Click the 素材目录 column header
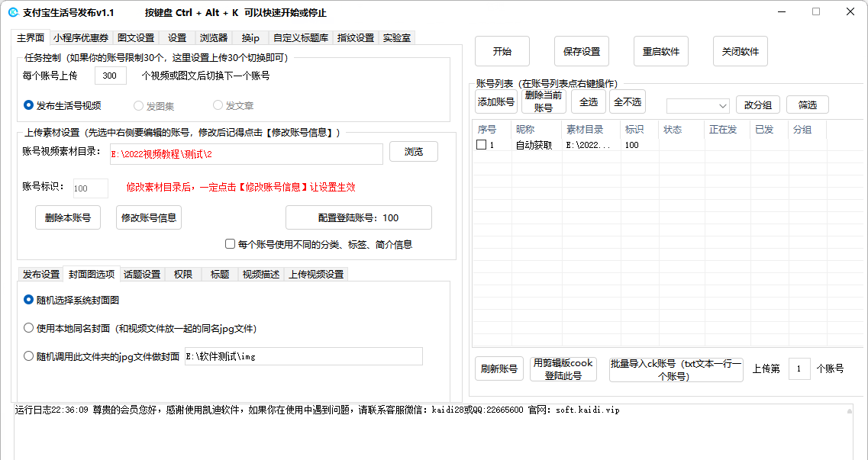 click(591, 130)
